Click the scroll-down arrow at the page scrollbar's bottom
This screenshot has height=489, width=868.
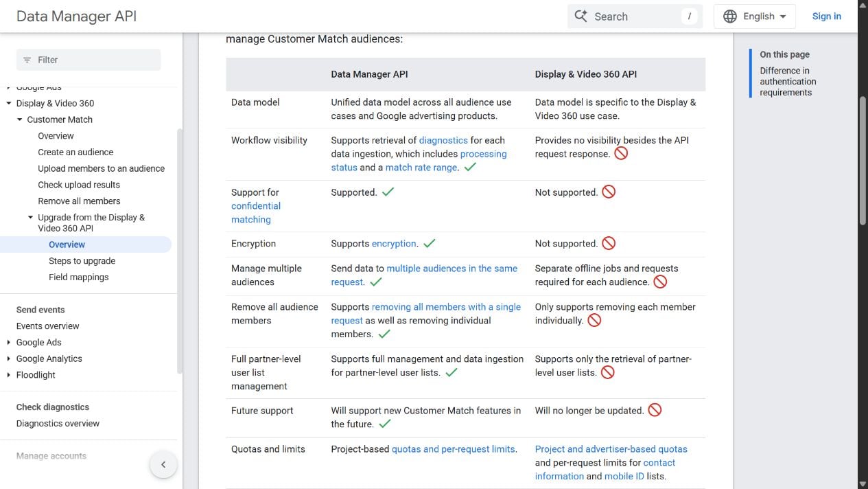tap(863, 484)
